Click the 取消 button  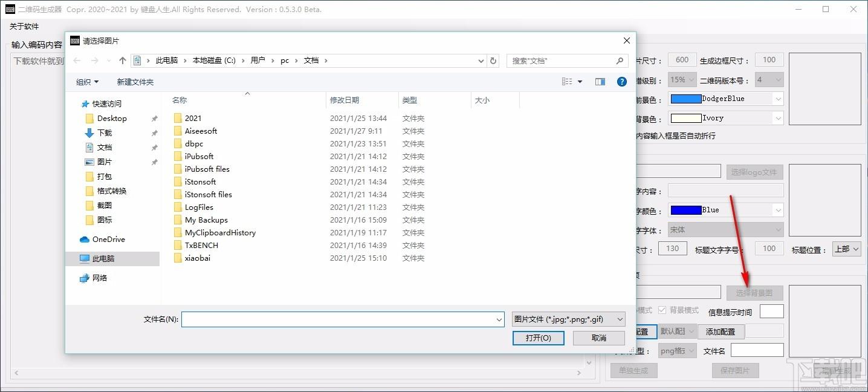tap(599, 338)
